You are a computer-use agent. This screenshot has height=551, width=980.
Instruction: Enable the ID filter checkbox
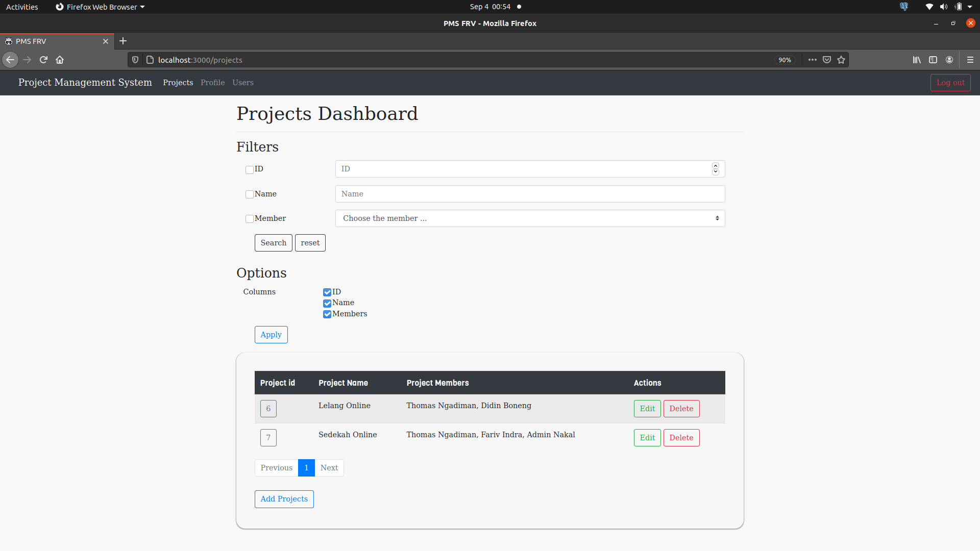tap(249, 170)
